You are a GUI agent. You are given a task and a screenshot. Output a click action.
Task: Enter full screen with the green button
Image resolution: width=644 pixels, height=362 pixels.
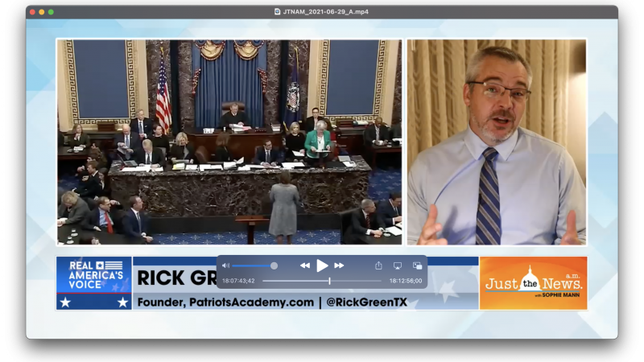(51, 12)
